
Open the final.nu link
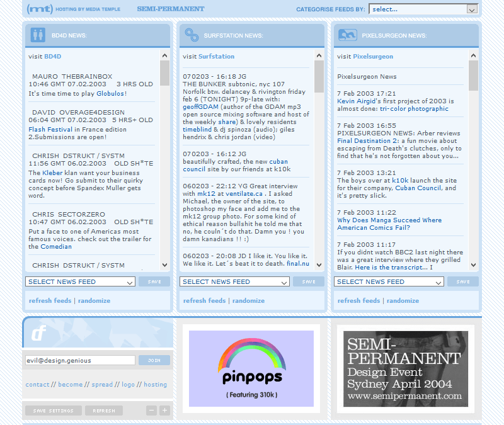click(298, 264)
